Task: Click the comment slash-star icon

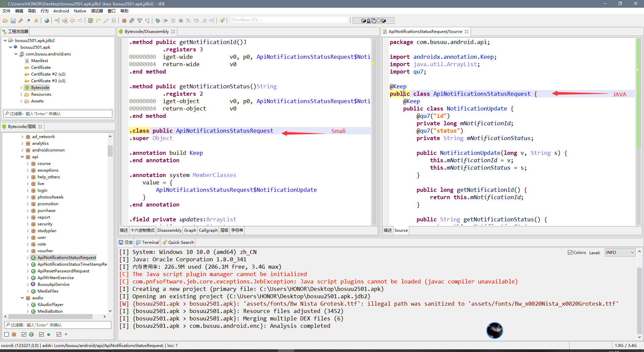Action: 98,21
